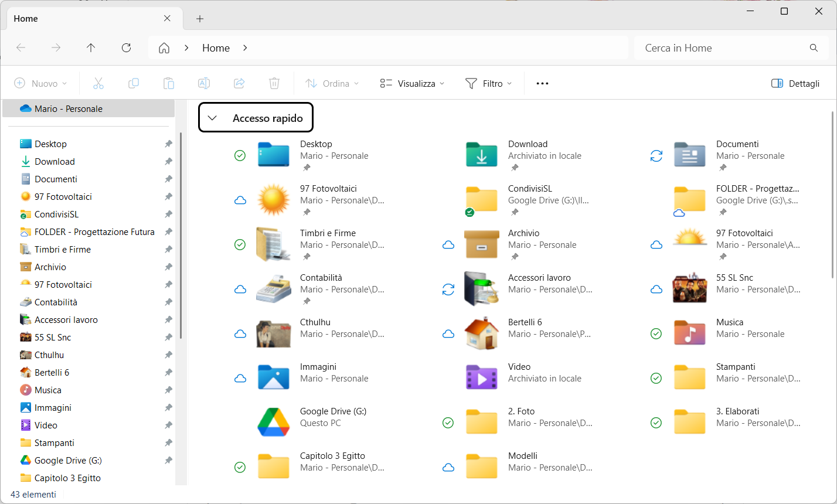Viewport: 837px width, 504px height.
Task: Select the Rename icon
Action: (204, 83)
